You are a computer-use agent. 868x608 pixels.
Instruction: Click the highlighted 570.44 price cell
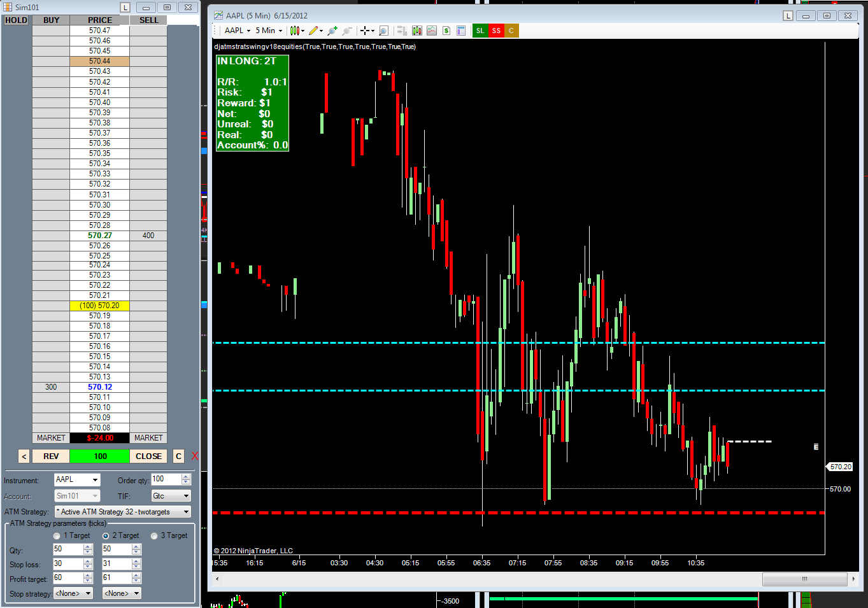point(100,61)
